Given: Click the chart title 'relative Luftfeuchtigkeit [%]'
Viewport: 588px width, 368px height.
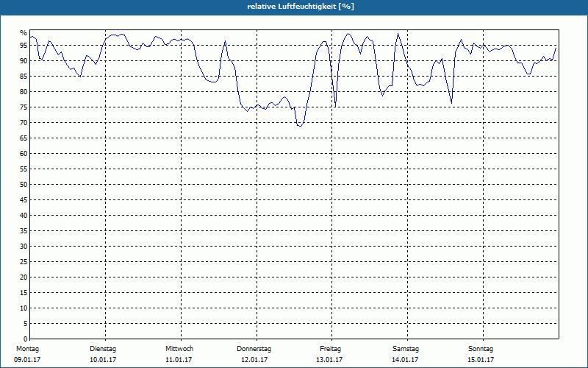Looking at the screenshot, I should coord(301,7).
